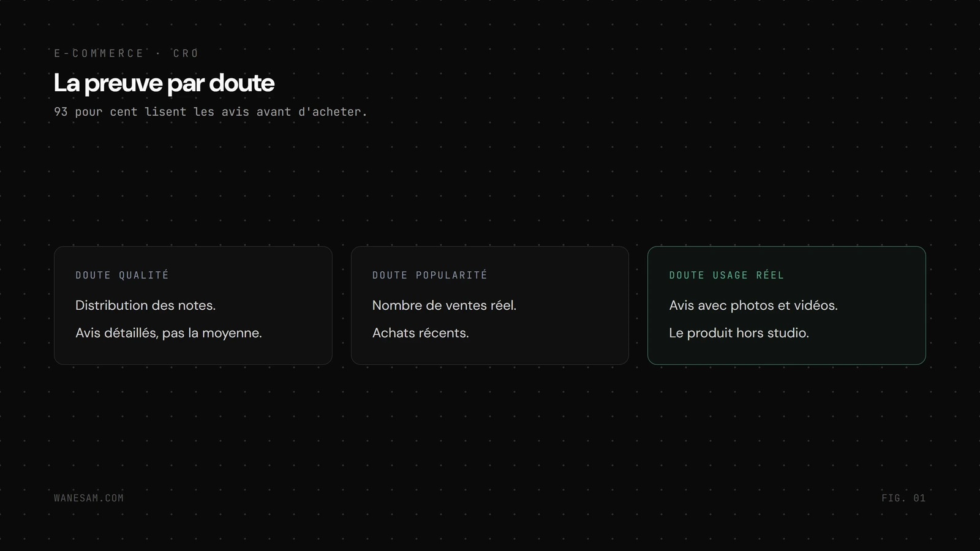Select the E-COMMERCE · CRO label
Screen dimensions: 980x551
coord(127,53)
